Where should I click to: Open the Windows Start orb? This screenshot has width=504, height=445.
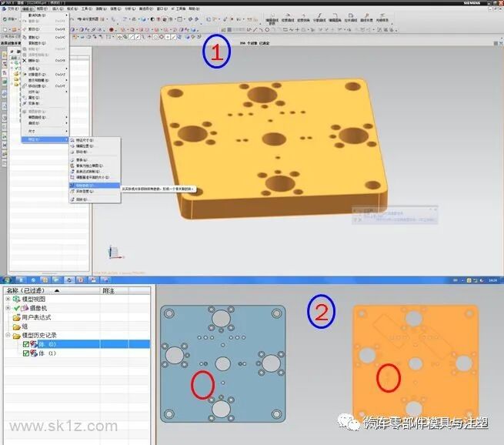pyautogui.click(x=7, y=280)
